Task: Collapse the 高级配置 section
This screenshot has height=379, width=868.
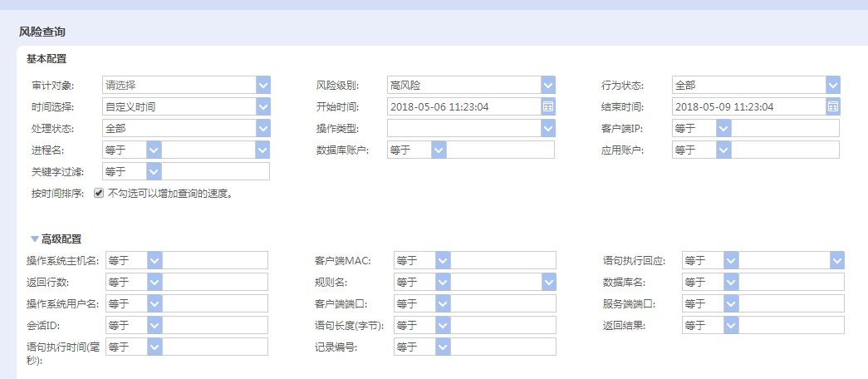Action: 35,239
